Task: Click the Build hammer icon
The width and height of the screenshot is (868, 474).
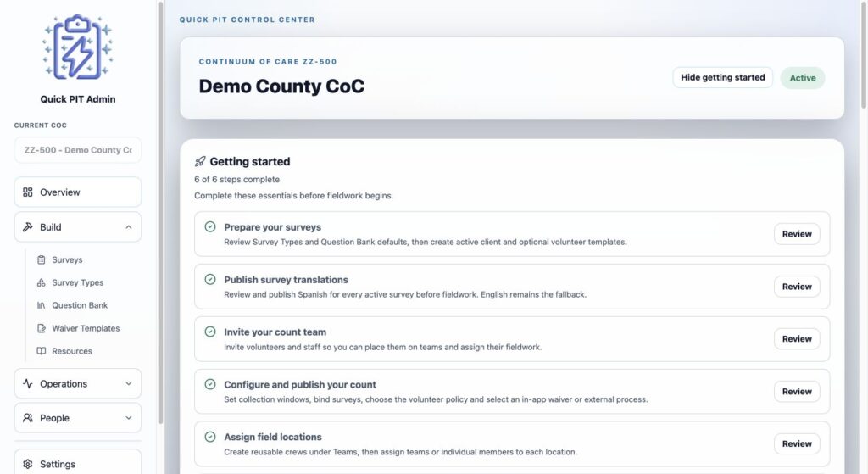Action: pyautogui.click(x=28, y=227)
